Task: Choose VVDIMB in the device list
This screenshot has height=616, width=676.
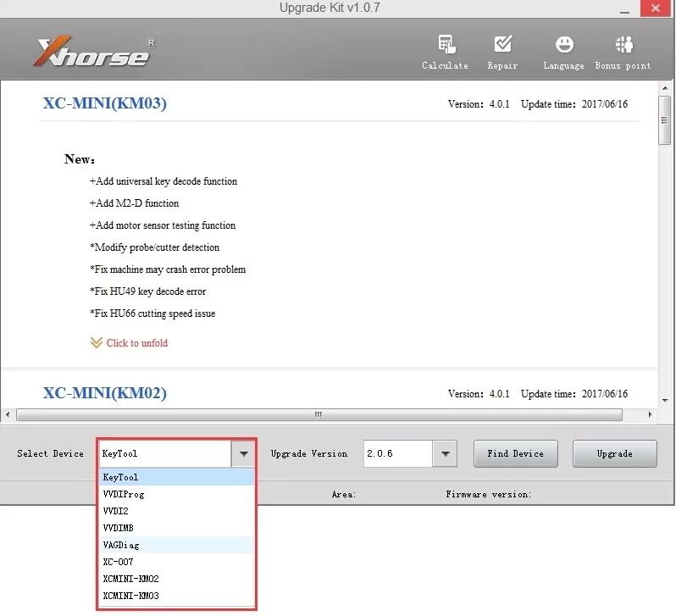Action: (x=176, y=528)
